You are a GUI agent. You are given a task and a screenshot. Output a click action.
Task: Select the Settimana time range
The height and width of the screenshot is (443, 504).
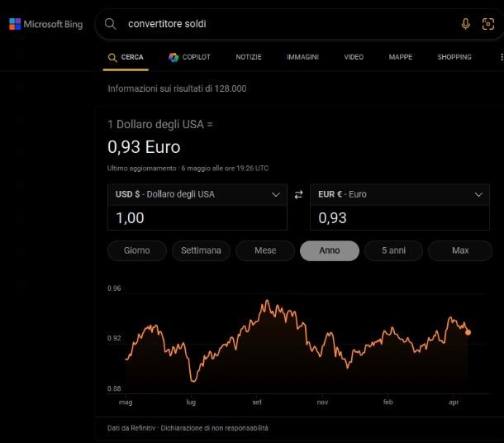click(x=201, y=250)
